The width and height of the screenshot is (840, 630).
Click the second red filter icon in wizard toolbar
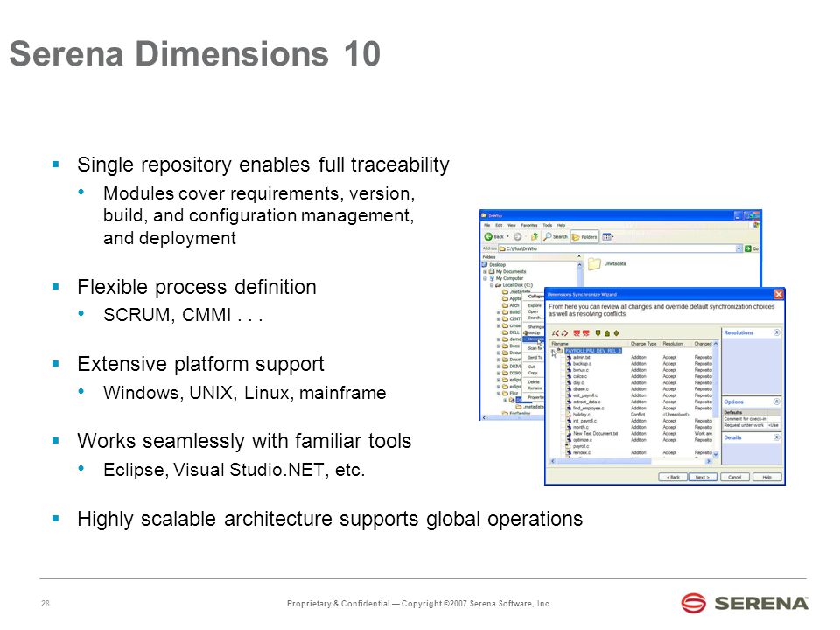(x=586, y=333)
